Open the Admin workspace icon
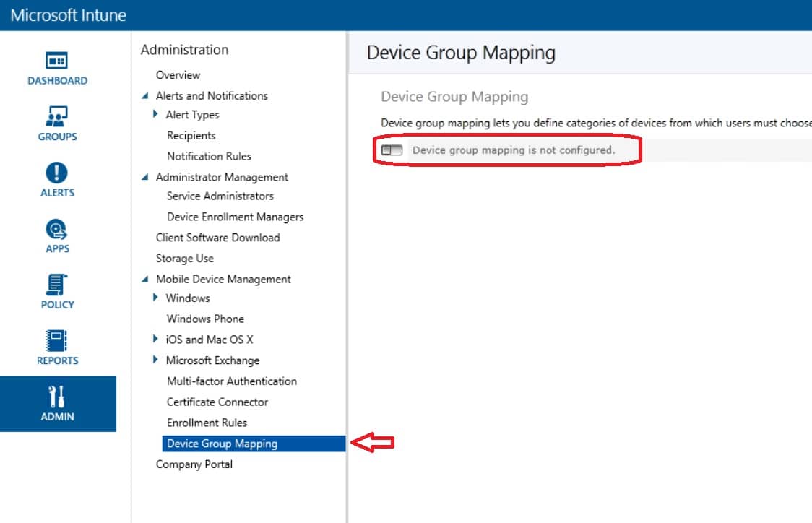Image resolution: width=812 pixels, height=523 pixels. (56, 400)
